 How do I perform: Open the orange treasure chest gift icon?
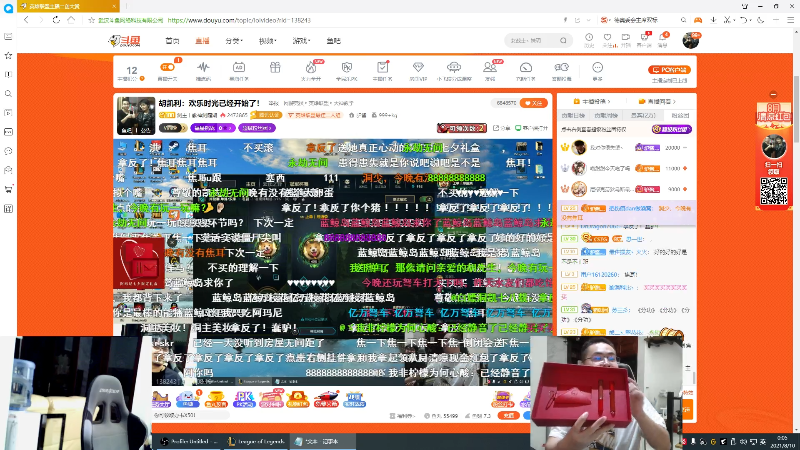[298, 398]
